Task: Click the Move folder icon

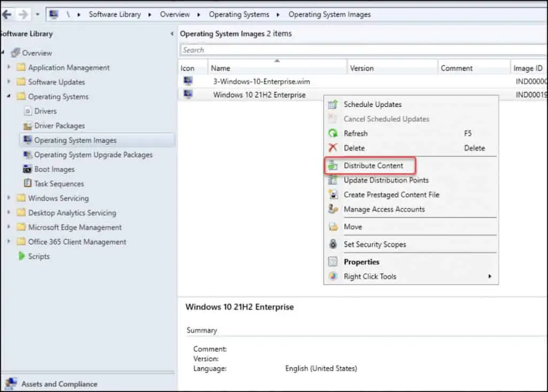Action: pyautogui.click(x=333, y=227)
